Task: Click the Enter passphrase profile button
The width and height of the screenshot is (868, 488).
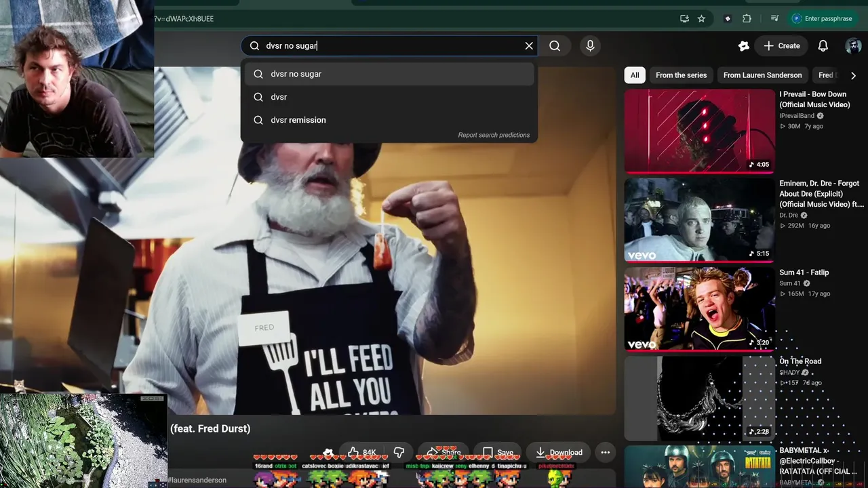Action: tap(823, 19)
